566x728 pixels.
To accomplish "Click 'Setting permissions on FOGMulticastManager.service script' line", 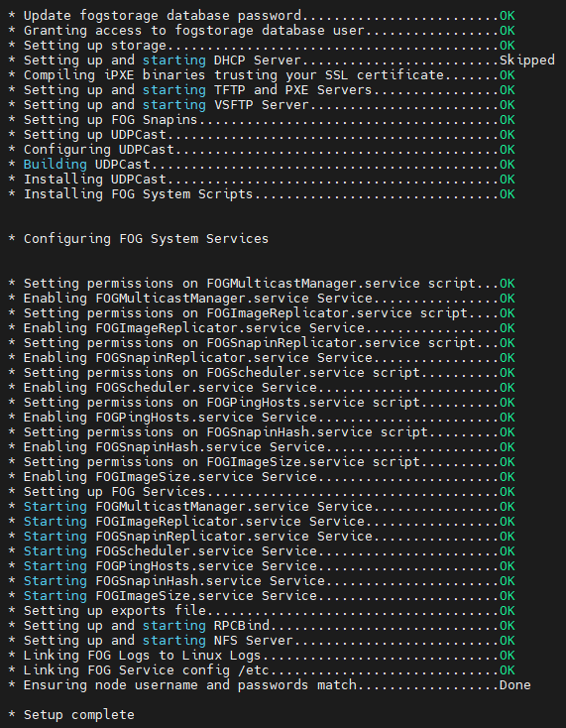I will pos(262,284).
